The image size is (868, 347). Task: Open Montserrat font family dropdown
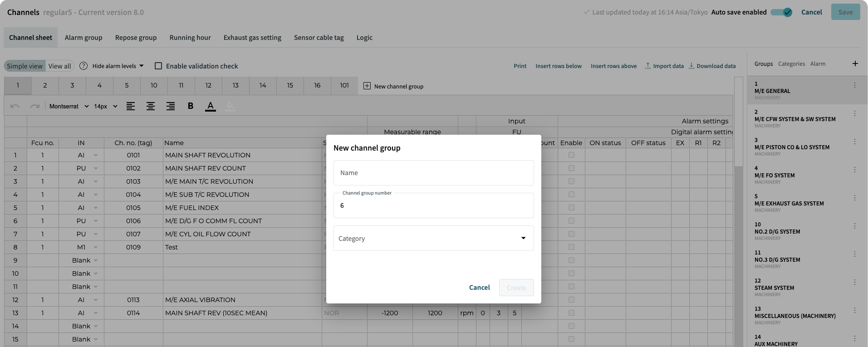[69, 106]
